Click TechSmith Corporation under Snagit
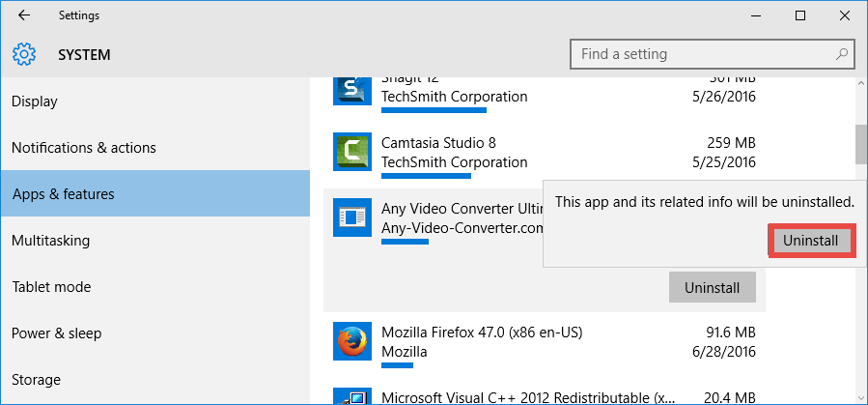This screenshot has height=405, width=868. pyautogui.click(x=455, y=97)
